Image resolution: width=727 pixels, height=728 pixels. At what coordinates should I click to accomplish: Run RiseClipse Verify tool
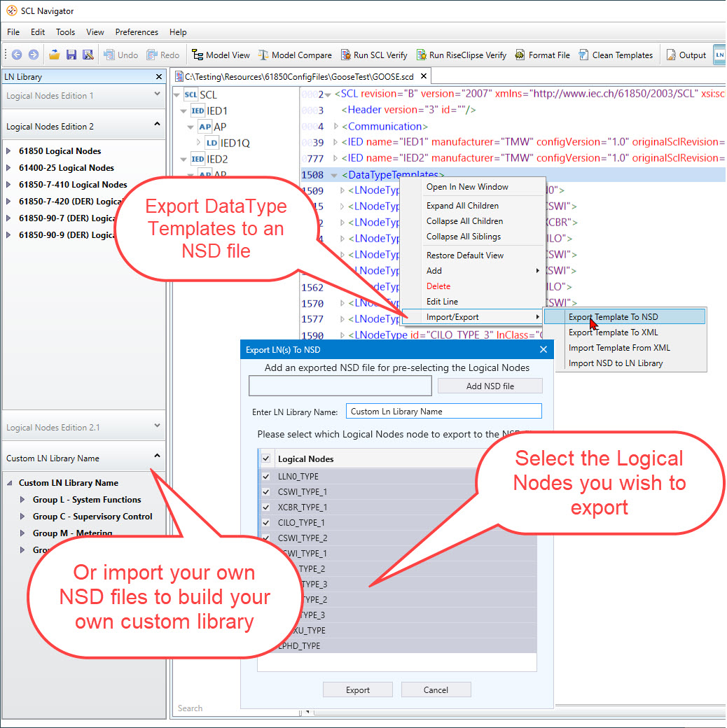(x=422, y=55)
